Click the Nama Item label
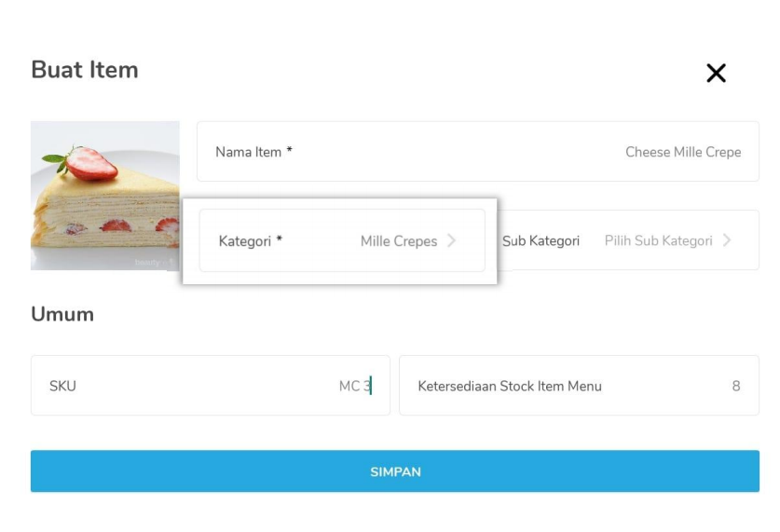 tap(253, 152)
